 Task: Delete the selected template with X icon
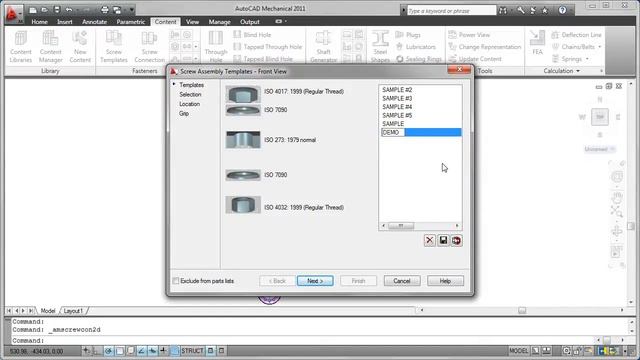click(429, 240)
